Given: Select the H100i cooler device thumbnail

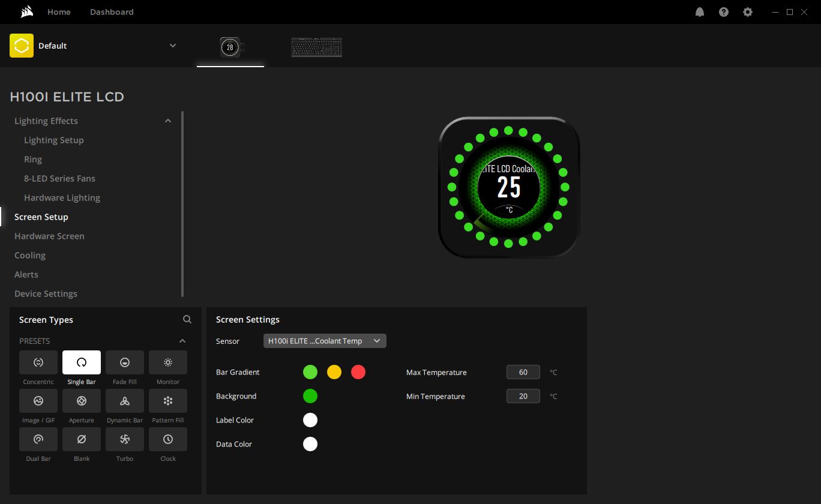Looking at the screenshot, I should point(230,47).
